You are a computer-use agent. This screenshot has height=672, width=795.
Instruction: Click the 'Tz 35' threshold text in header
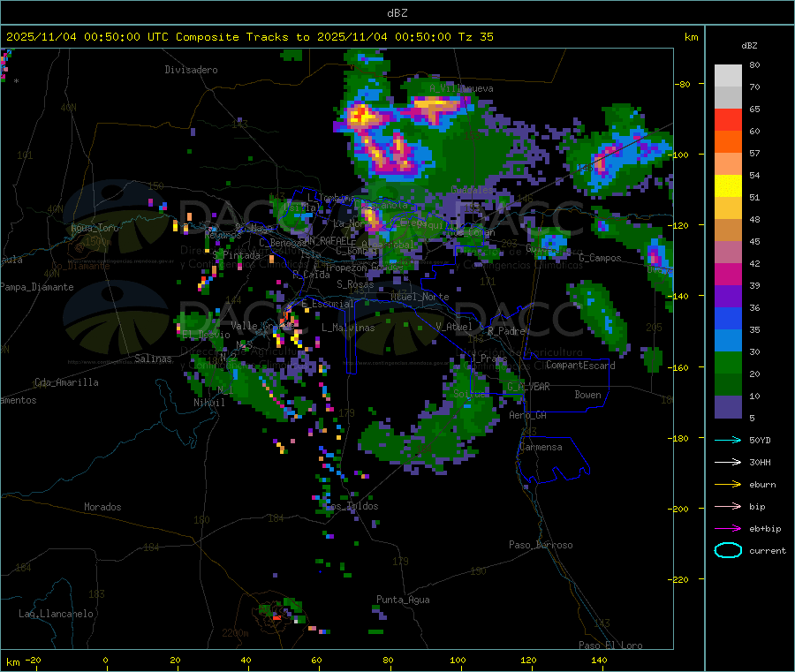click(475, 37)
